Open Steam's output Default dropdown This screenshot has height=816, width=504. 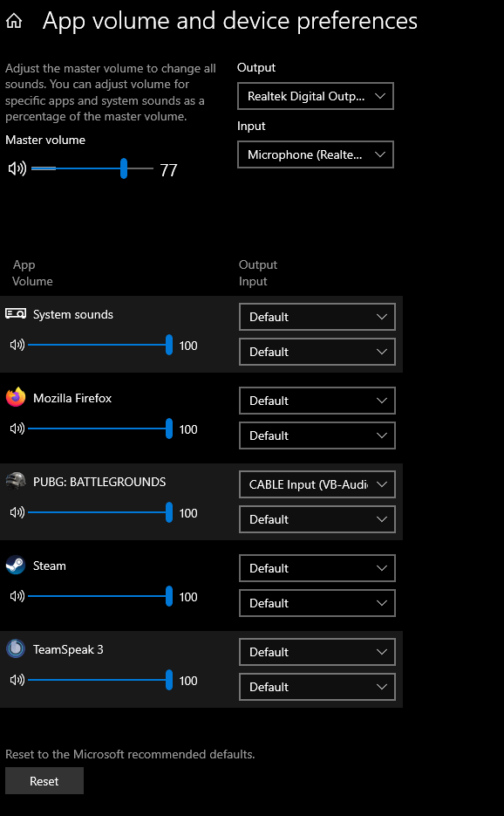(x=317, y=568)
